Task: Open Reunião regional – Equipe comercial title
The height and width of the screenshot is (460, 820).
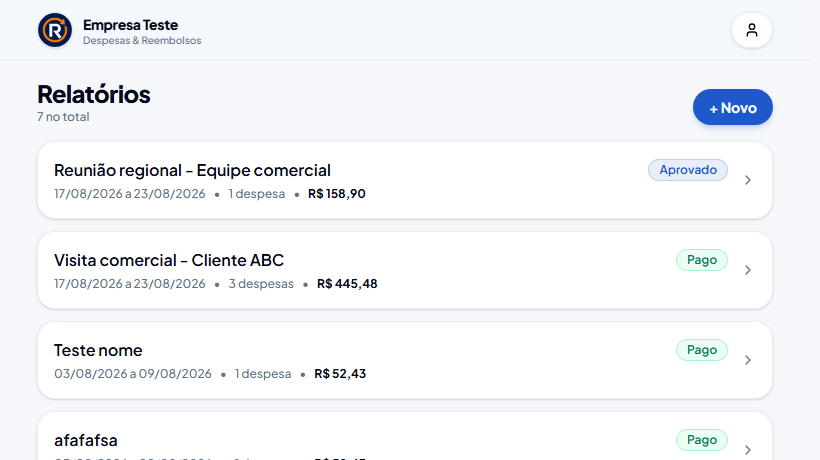Action: [x=192, y=170]
